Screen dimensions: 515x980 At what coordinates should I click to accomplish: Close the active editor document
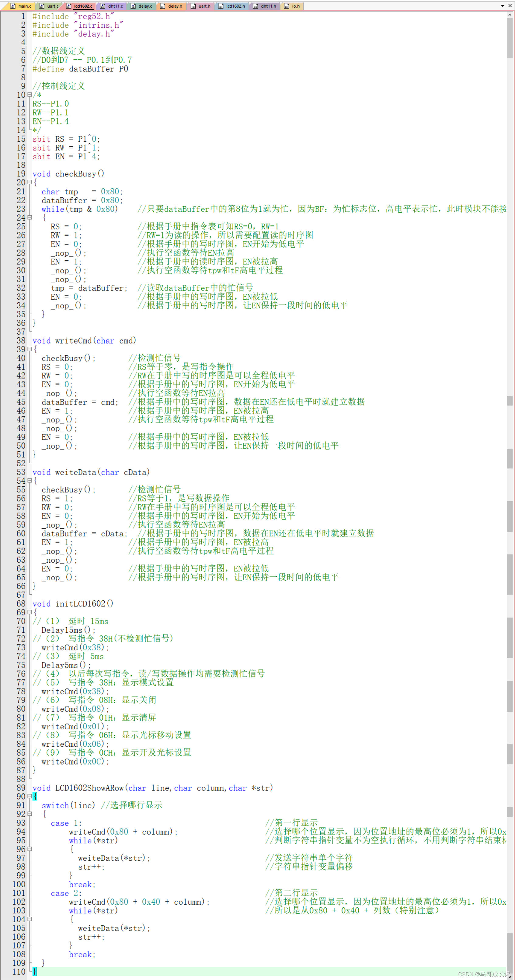pyautogui.click(x=510, y=6)
